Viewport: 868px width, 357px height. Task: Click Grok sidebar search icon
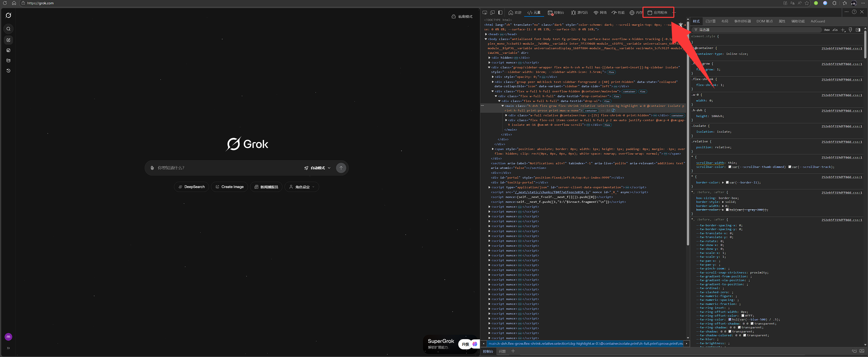[8, 29]
